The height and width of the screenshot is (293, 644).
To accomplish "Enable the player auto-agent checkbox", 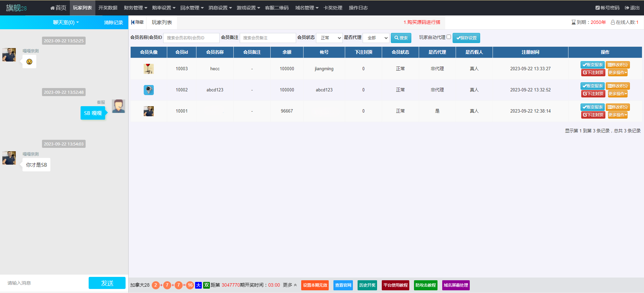I will click(x=449, y=37).
